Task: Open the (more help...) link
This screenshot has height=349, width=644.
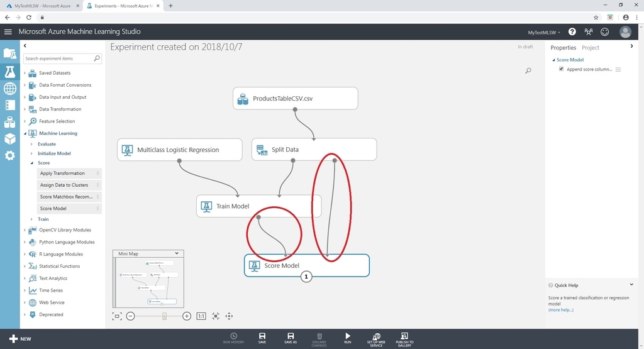Action: point(560,310)
